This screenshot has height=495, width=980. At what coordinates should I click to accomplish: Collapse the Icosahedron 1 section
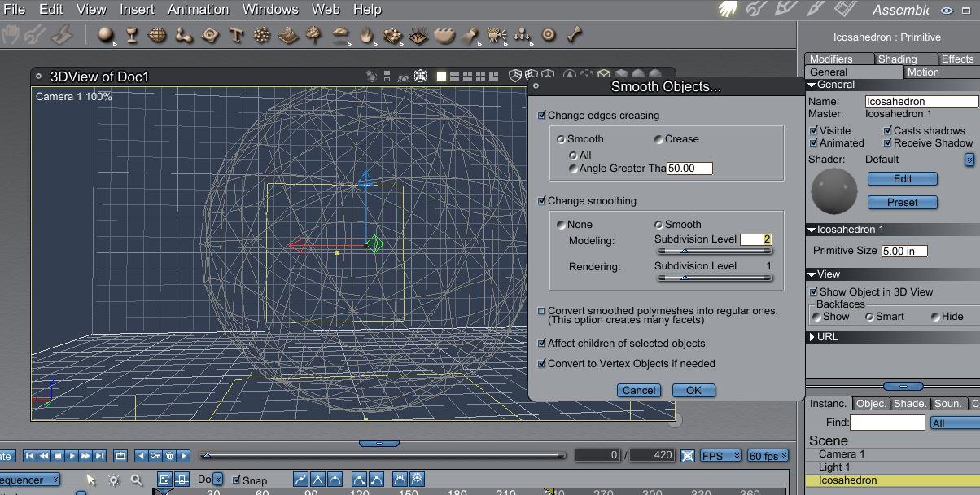coord(812,230)
